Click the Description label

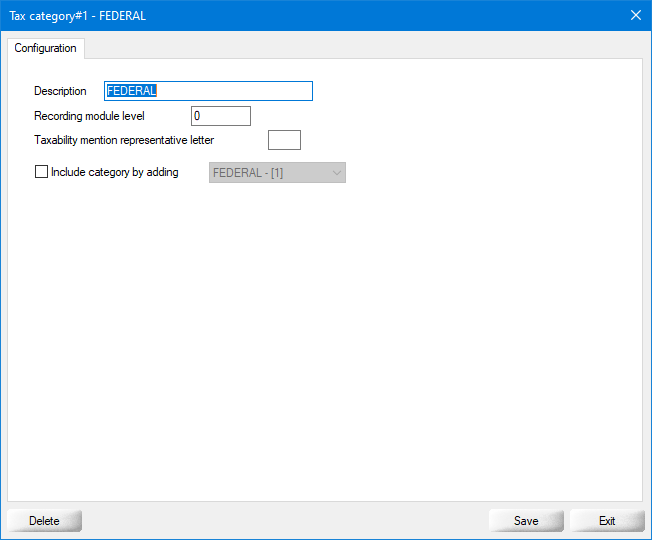click(60, 91)
